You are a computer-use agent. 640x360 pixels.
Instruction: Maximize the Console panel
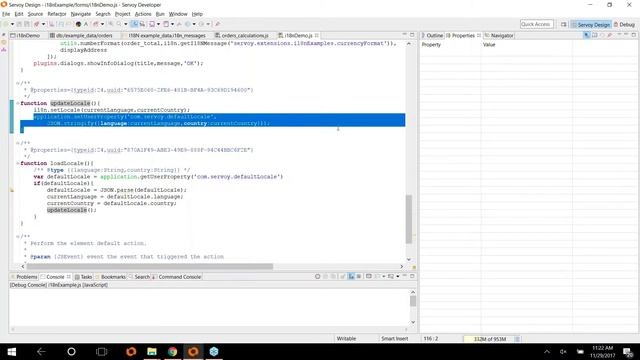[412, 276]
